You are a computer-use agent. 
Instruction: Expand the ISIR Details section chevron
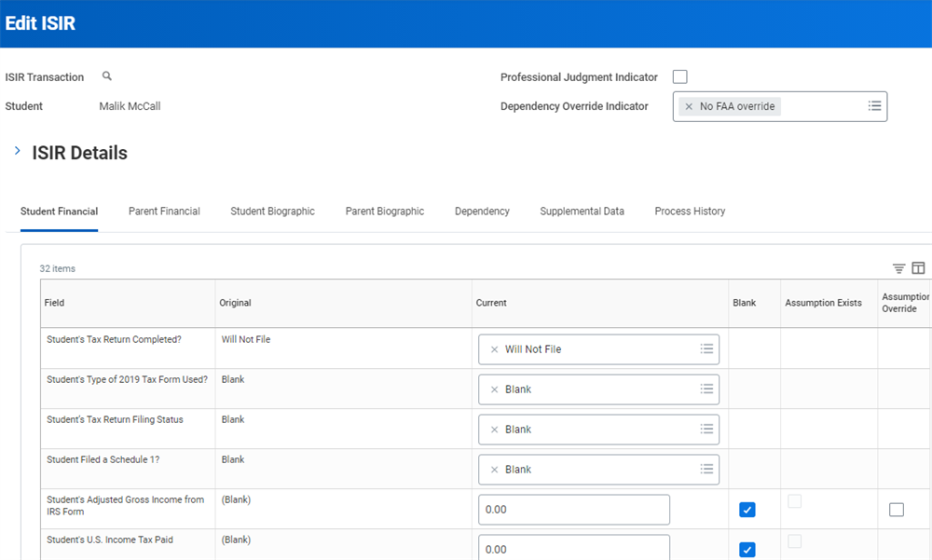click(17, 151)
